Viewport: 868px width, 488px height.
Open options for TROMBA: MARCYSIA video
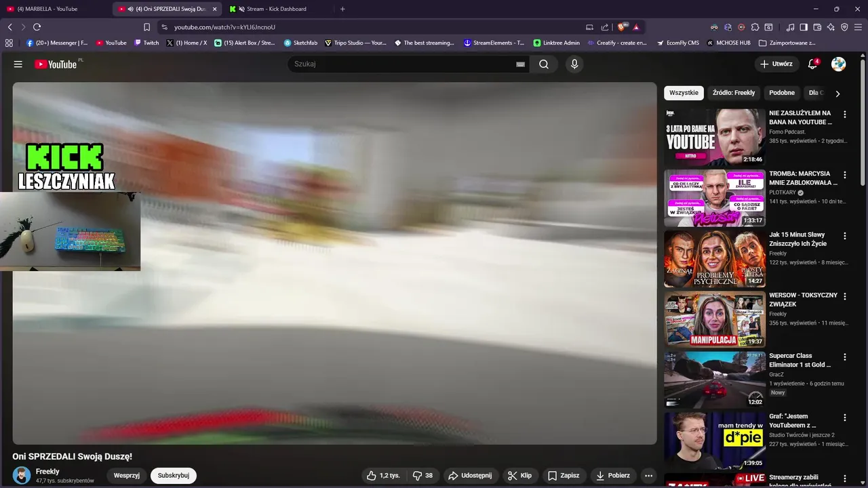845,175
